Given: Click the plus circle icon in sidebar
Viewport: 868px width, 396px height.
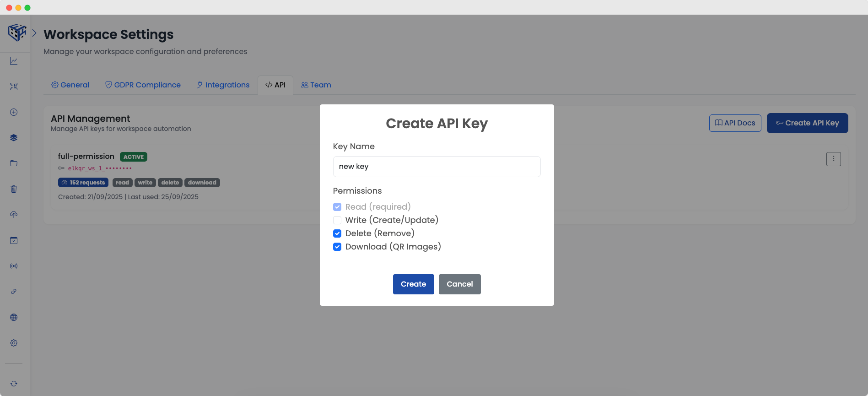Looking at the screenshot, I should pos(14,112).
